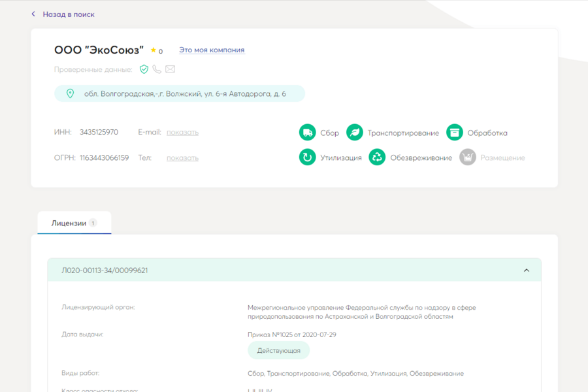The width and height of the screenshot is (588, 392).
Task: Click the licenses count badge '1'
Action: pos(93,223)
